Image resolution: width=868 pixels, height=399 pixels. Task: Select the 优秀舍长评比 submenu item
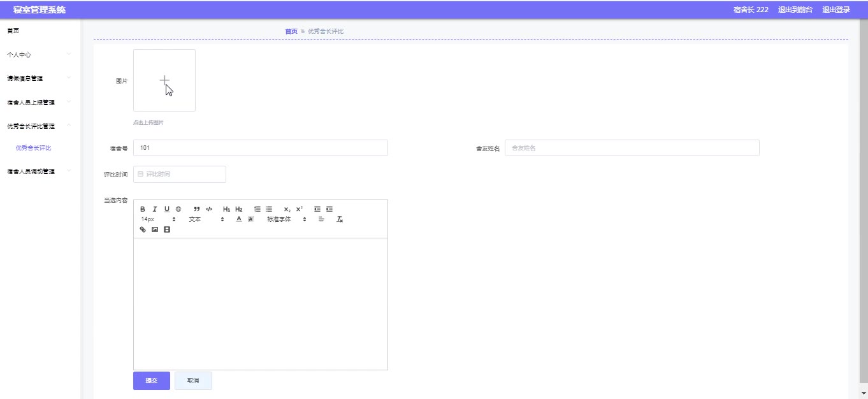tap(34, 148)
